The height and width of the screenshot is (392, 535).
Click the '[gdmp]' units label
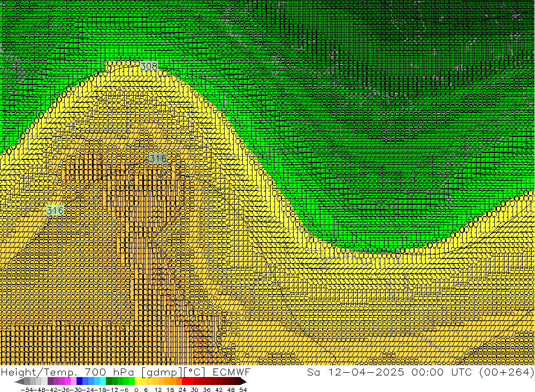pos(162,372)
